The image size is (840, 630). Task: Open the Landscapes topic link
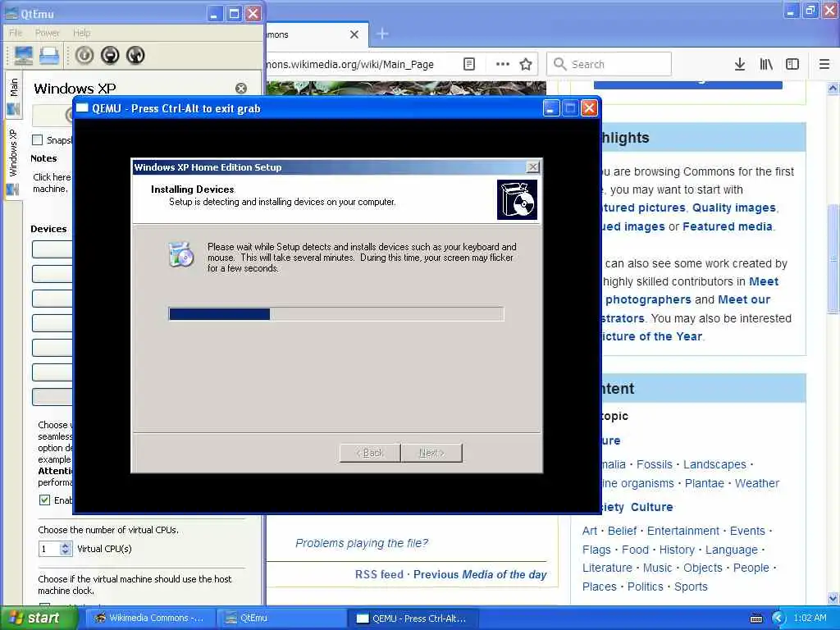[x=714, y=464]
